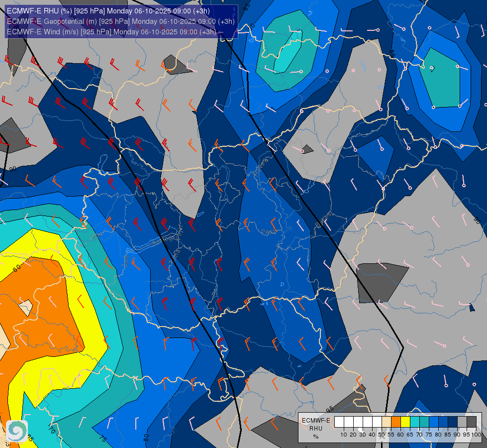Click the legend scale value 10

pos(344,435)
